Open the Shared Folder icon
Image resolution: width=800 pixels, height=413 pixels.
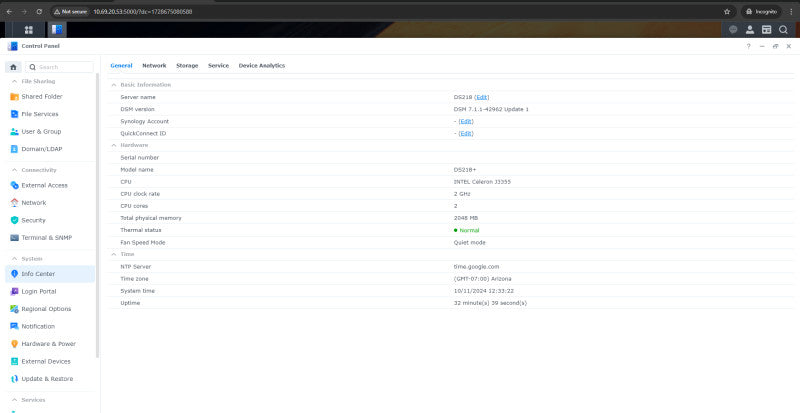14,96
